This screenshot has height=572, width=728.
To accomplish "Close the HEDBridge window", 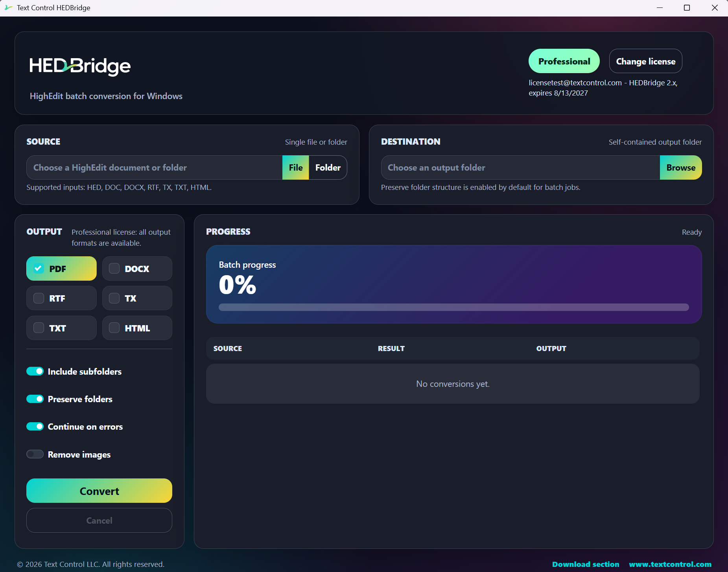I will [x=715, y=8].
